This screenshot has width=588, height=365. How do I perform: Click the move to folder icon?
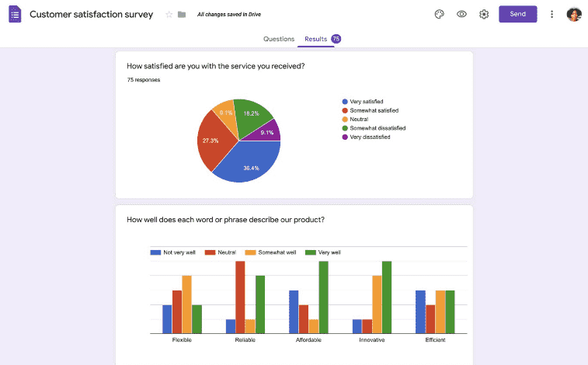(x=182, y=15)
